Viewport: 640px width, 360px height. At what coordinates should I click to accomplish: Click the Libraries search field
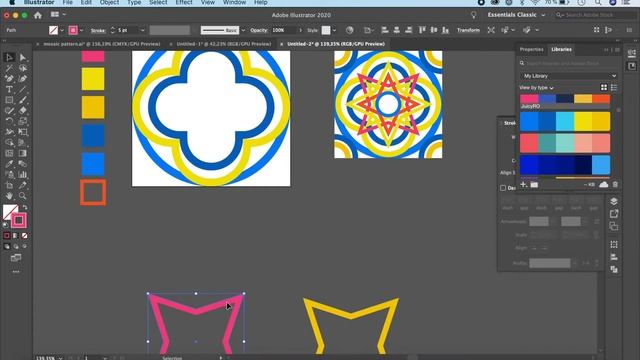pos(569,63)
